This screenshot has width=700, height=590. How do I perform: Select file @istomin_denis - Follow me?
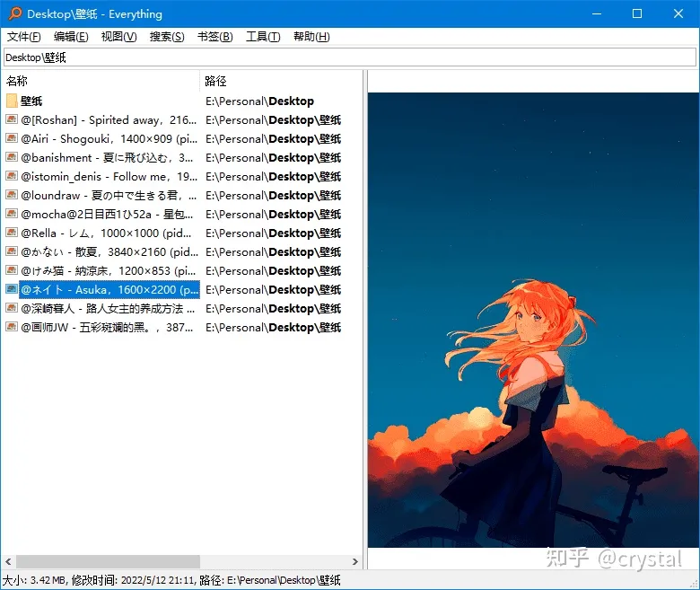tap(109, 176)
